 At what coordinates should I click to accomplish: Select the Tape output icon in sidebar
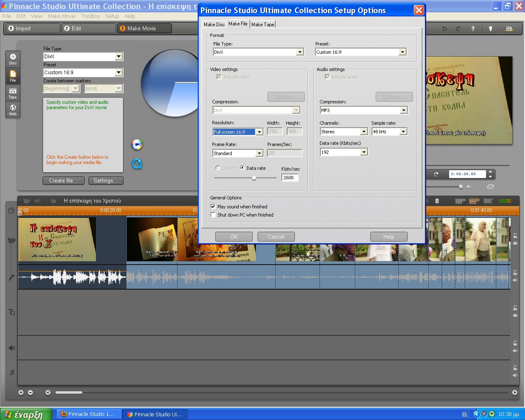point(13,93)
